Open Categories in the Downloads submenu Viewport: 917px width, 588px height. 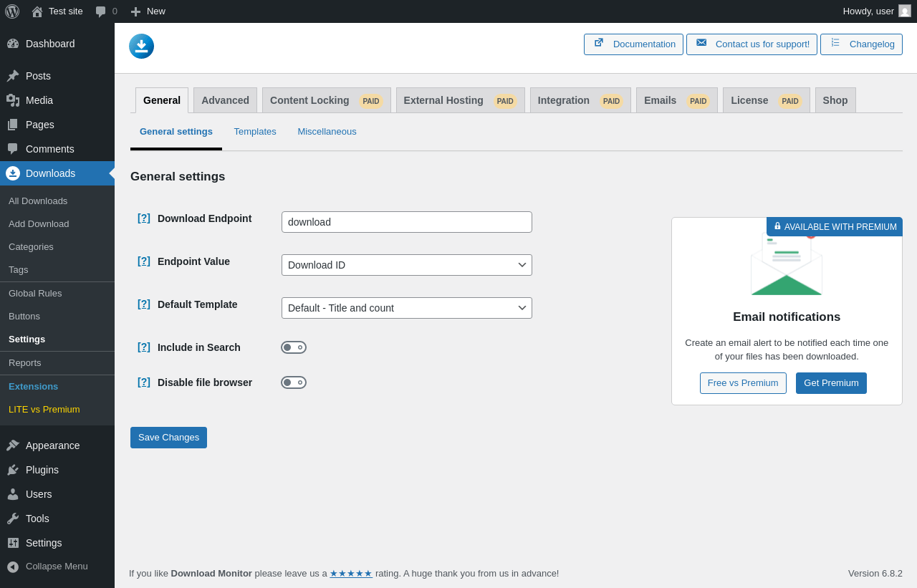(x=57, y=247)
